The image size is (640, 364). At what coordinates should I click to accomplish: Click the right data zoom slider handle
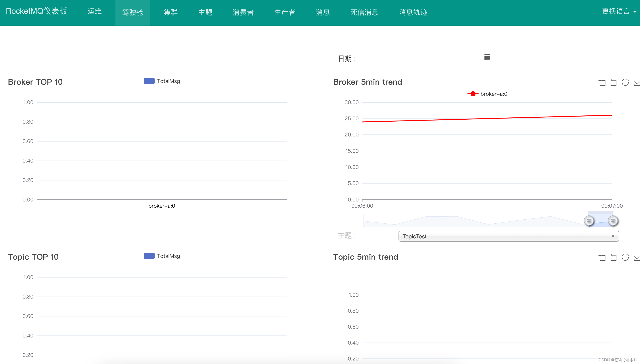point(613,221)
